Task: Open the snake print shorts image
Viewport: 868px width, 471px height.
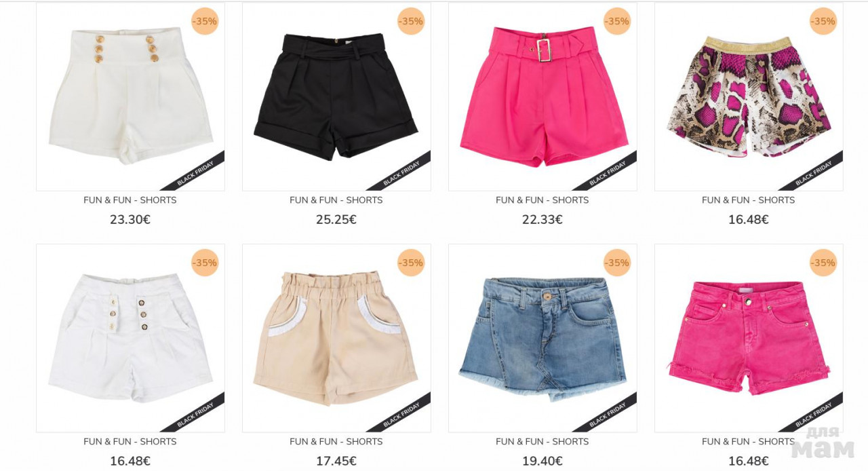Action: click(749, 96)
